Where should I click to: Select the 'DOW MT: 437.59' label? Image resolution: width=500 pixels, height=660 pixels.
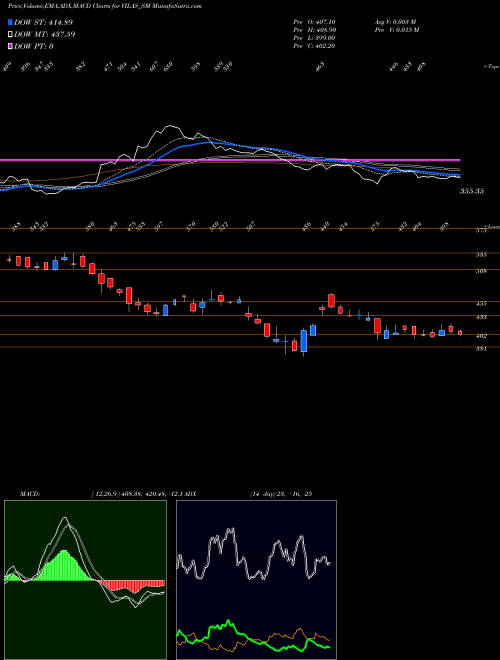(44, 34)
